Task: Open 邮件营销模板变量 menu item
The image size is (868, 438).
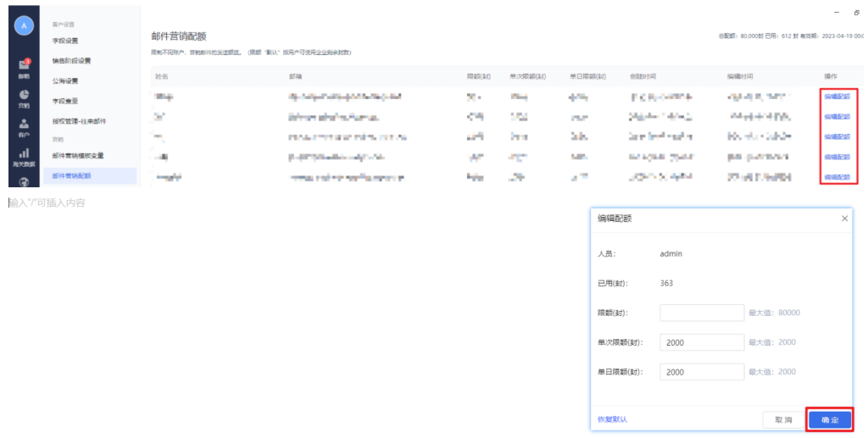Action: click(x=78, y=156)
